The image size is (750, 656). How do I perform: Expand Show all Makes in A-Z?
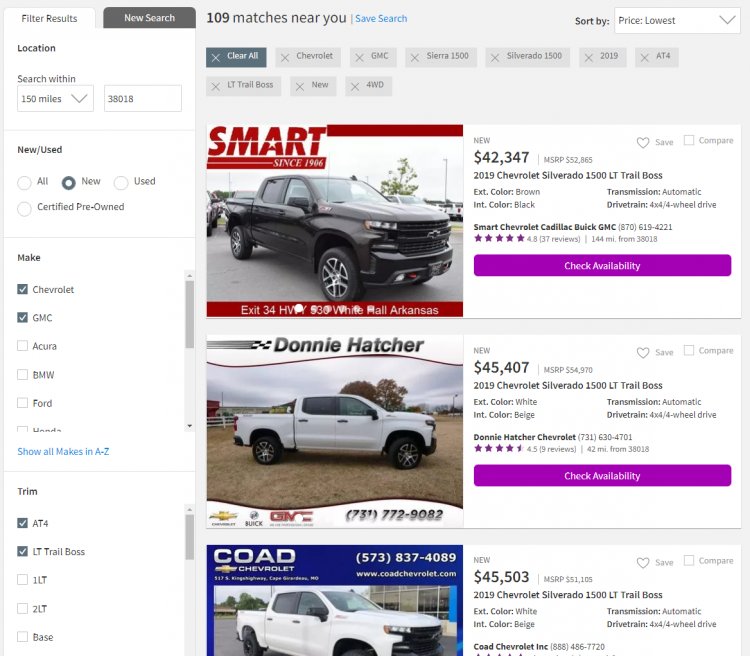pos(63,451)
